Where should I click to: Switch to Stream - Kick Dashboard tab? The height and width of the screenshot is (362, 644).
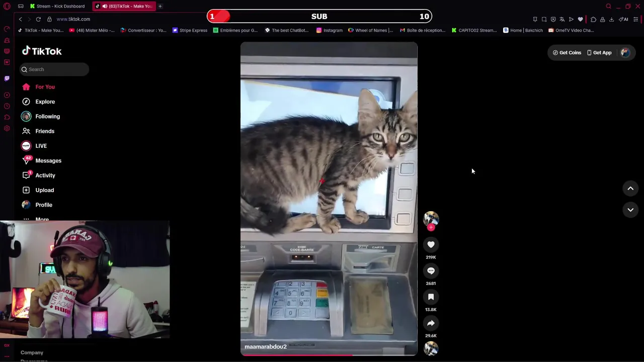point(57,6)
